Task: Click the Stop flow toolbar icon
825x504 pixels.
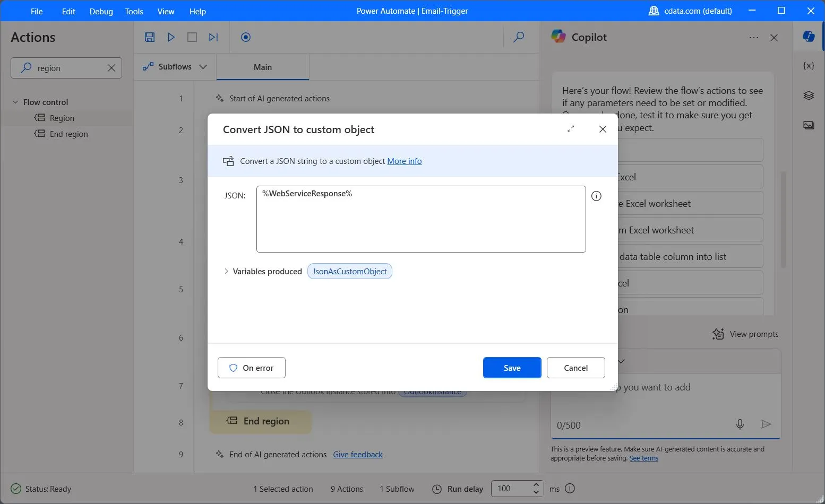Action: (192, 37)
